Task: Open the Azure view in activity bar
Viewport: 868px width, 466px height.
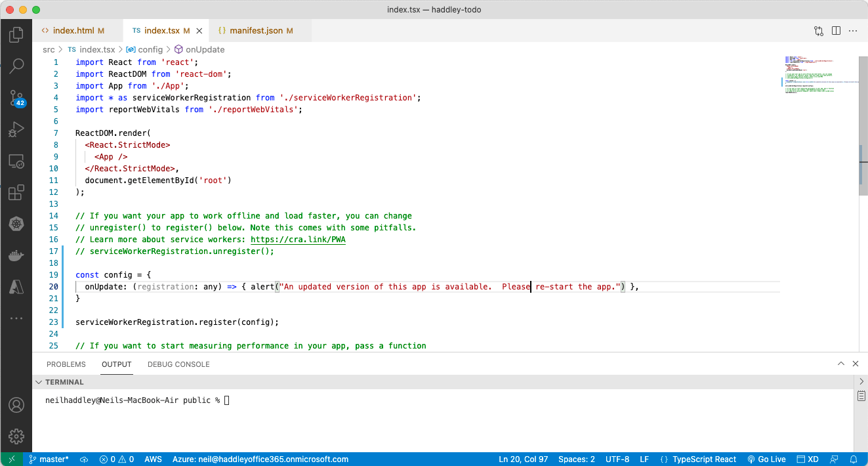Action: (16, 287)
